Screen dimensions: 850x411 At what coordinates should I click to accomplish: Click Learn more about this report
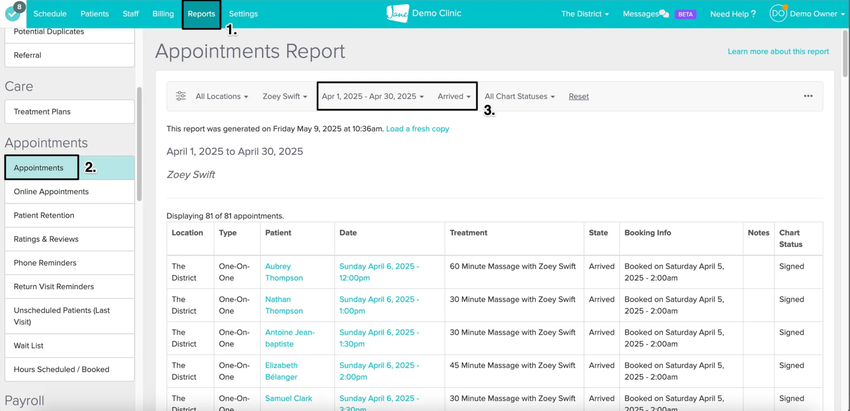778,52
